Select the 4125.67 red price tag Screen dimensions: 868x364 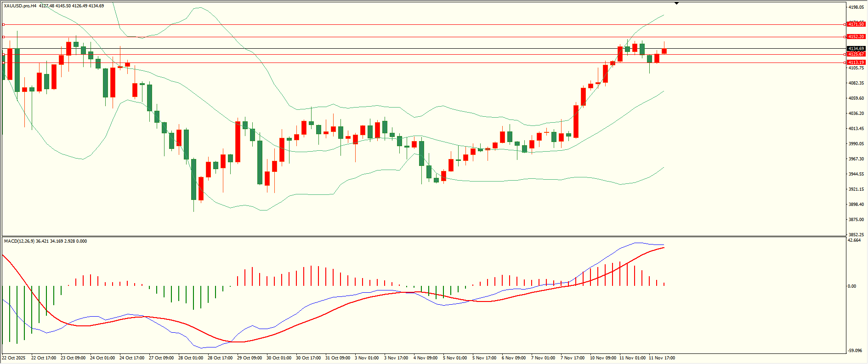[856, 54]
